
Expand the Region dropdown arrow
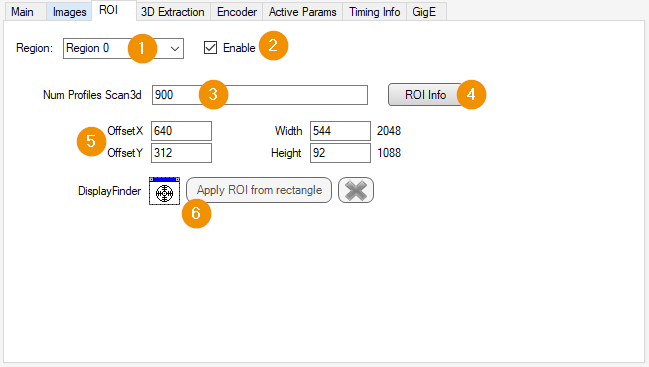175,48
